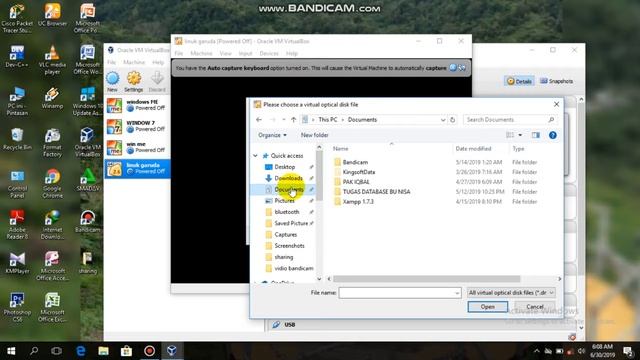The width and height of the screenshot is (640, 360).
Task: Click the file list horizontal scrollbar
Action: point(427,279)
